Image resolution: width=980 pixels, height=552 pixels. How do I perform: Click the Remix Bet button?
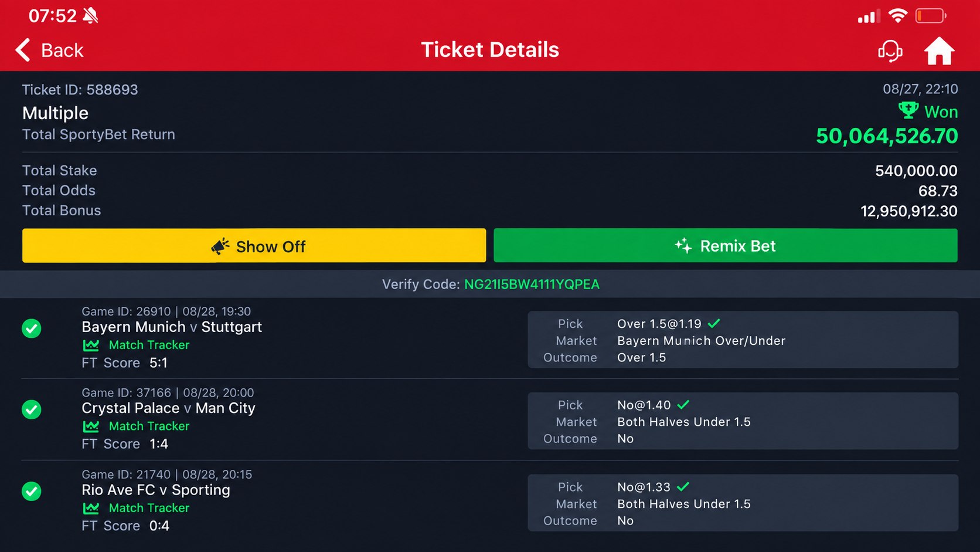click(726, 245)
